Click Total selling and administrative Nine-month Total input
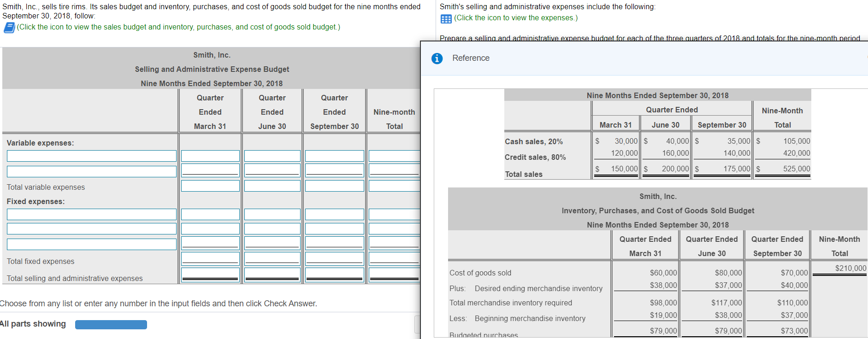 (395, 275)
